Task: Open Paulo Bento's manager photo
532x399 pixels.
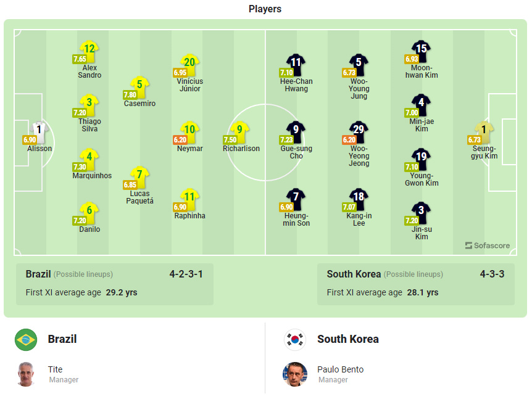Action: click(295, 374)
